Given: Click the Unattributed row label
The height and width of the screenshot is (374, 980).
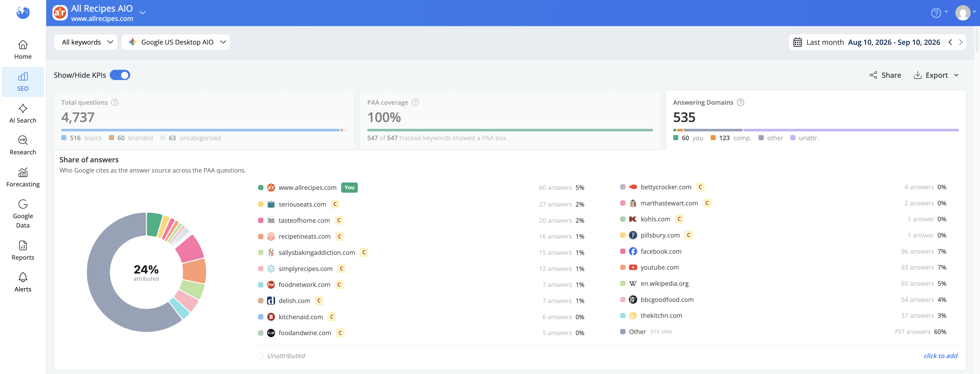Looking at the screenshot, I should tap(286, 356).
